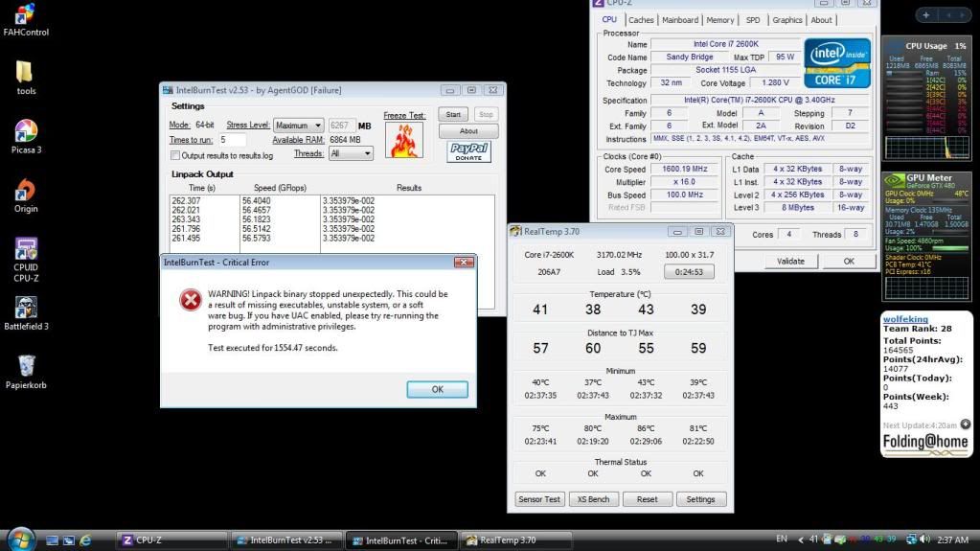Click the PayPal Donate image in IntelBurnTest
The height and width of the screenshot is (551, 980).
(x=468, y=151)
